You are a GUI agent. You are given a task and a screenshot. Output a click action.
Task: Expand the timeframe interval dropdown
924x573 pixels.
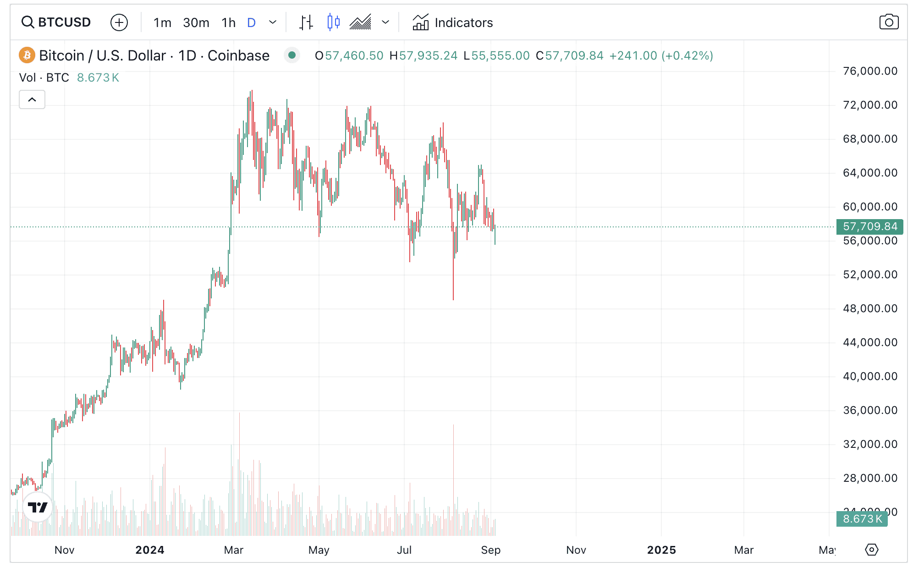[x=273, y=22]
